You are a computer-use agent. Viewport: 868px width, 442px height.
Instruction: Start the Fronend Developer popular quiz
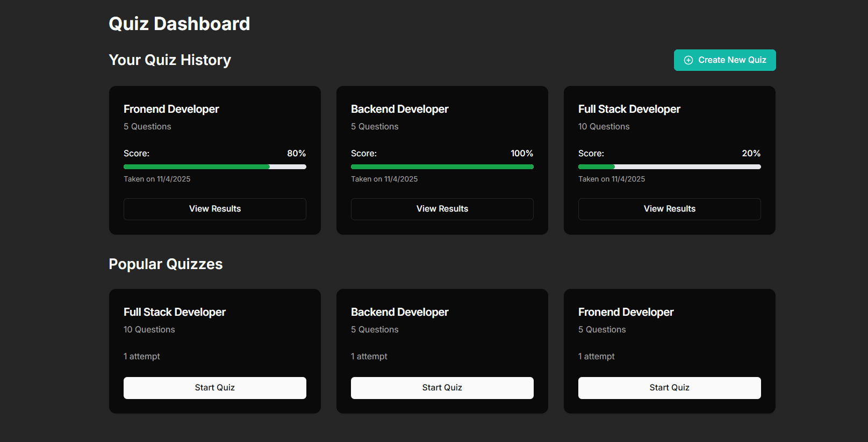click(x=670, y=388)
